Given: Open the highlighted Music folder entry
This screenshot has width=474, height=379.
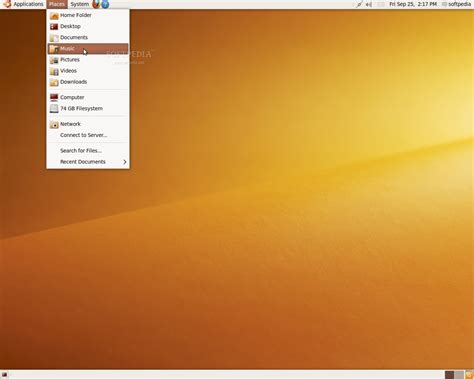Looking at the screenshot, I should point(88,49).
